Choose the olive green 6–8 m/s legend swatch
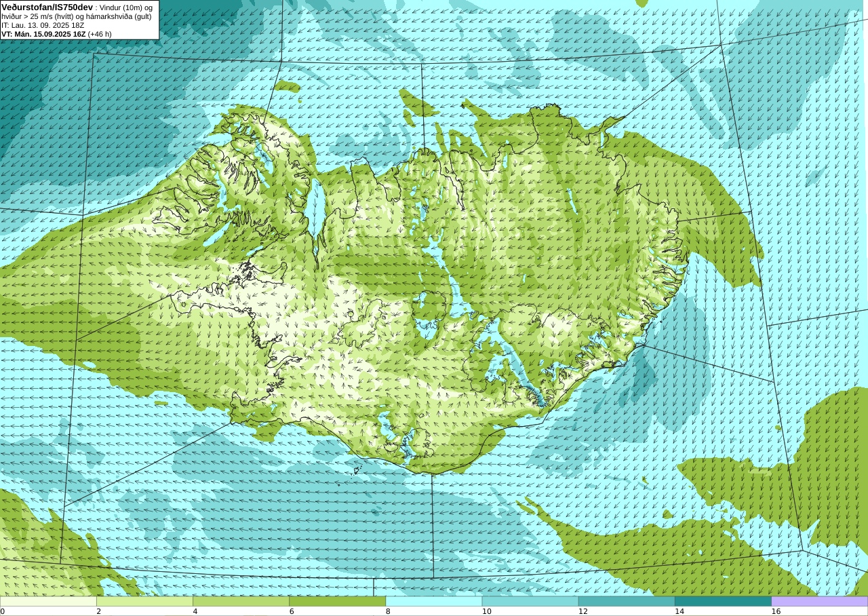 (x=337, y=601)
